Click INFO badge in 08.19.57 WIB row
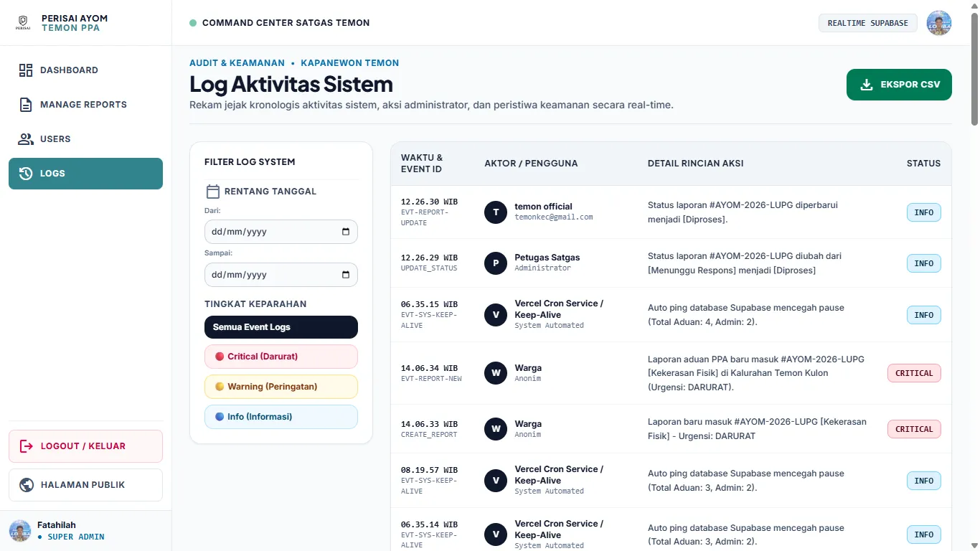The height and width of the screenshot is (551, 980). click(924, 481)
